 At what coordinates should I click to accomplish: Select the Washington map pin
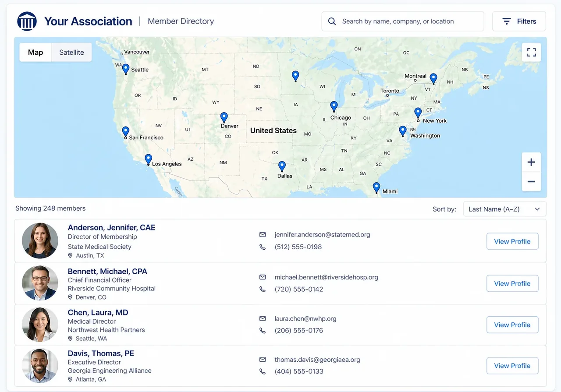point(403,131)
